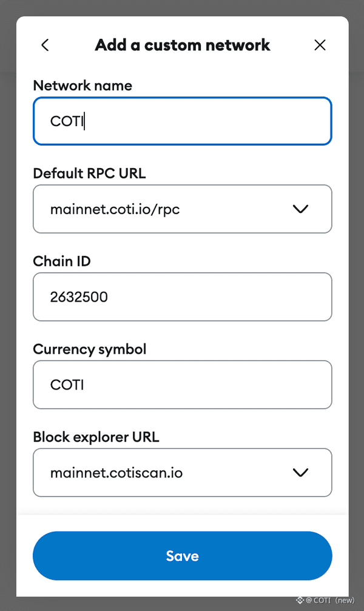Click the Network name label
The height and width of the screenshot is (611, 364).
[83, 86]
